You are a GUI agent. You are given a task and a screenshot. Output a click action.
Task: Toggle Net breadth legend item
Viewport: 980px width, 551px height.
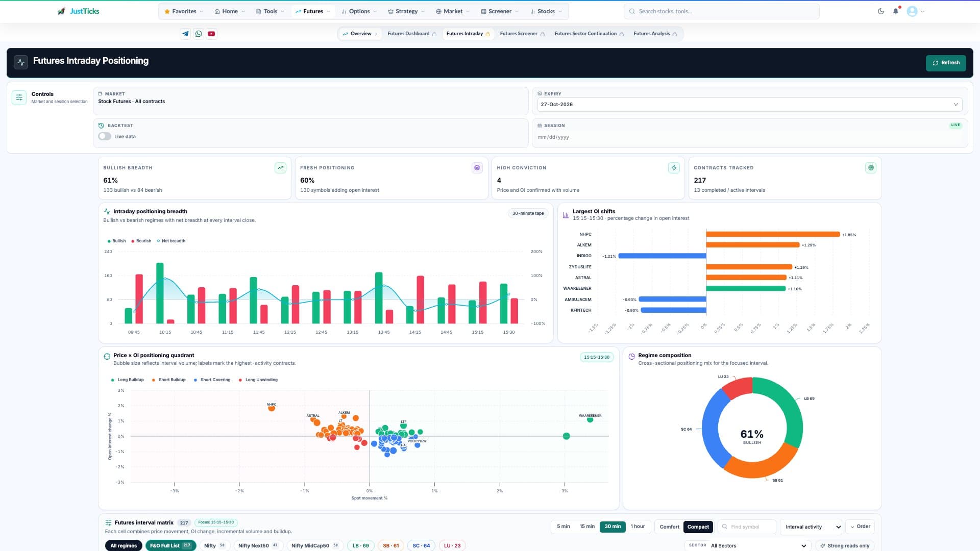[171, 241]
